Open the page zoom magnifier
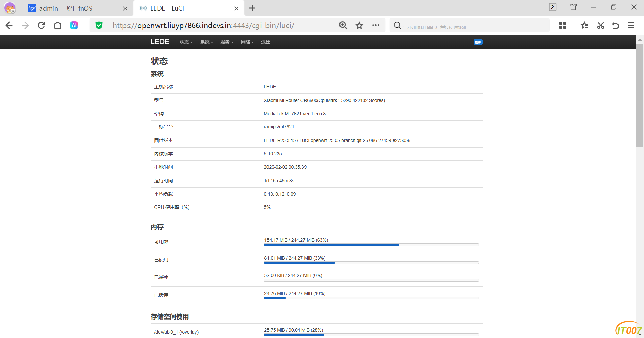The width and height of the screenshot is (644, 338). click(x=343, y=25)
